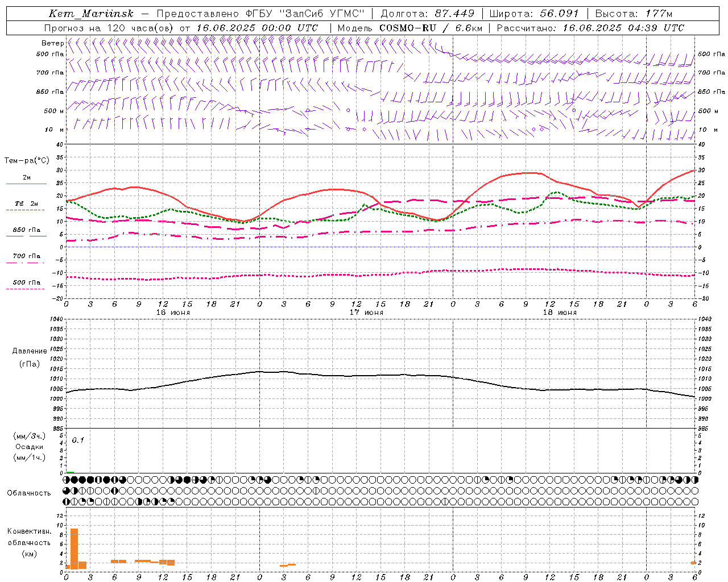The width and height of the screenshot is (728, 582).
Task: Click the 'Ветер' wind panel label
Action: (52, 43)
